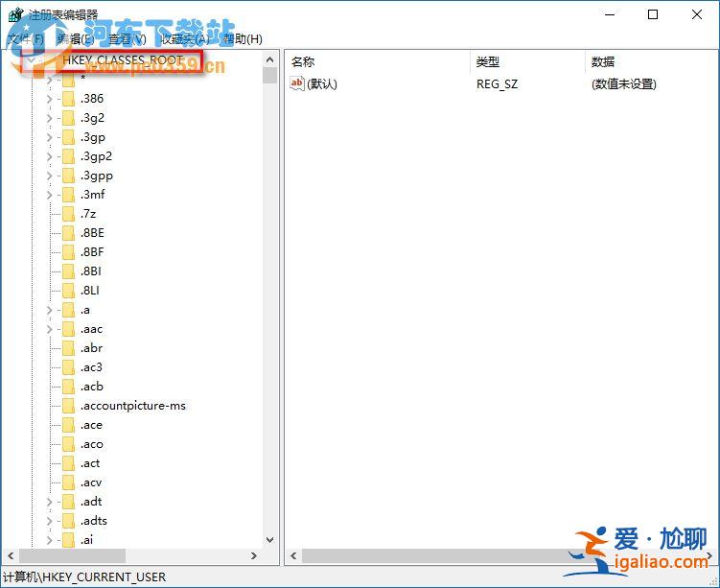This screenshot has width=720, height=588.
Task: Open the 文件(F) menu
Action: [x=26, y=39]
